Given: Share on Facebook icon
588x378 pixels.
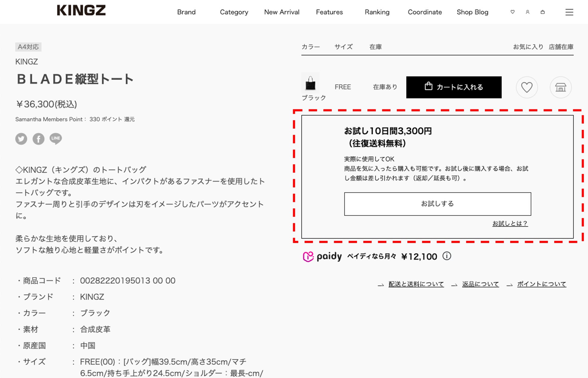Looking at the screenshot, I should click(39, 139).
